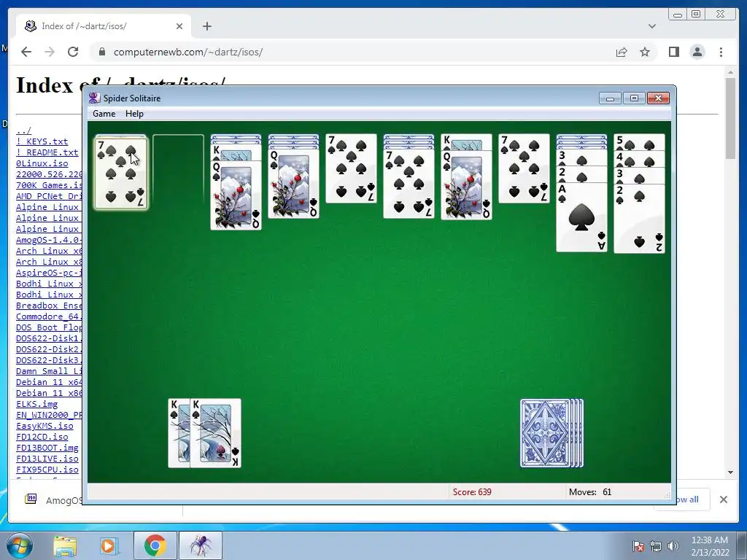Image resolution: width=747 pixels, height=560 pixels.
Task: Go back in Chrome browser
Action: [26, 52]
